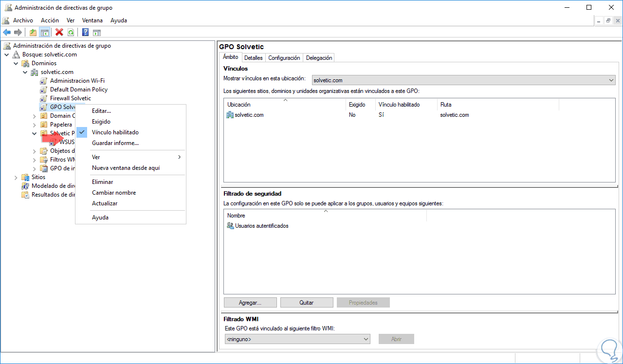Toggle the show/hide console tree button

[44, 32]
